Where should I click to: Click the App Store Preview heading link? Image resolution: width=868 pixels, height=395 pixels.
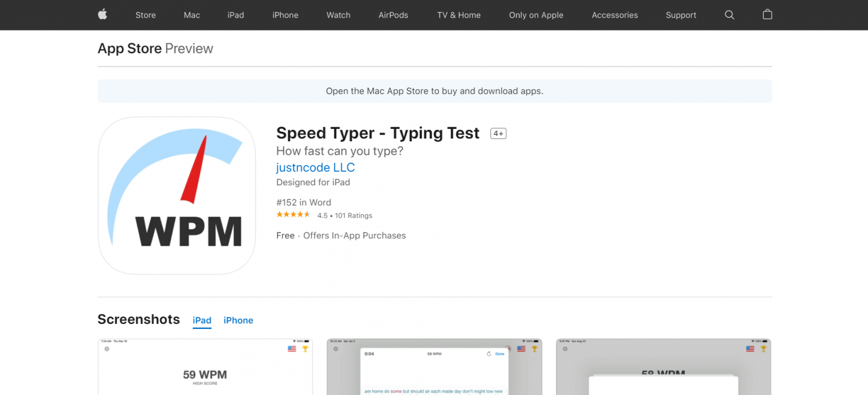click(130, 49)
